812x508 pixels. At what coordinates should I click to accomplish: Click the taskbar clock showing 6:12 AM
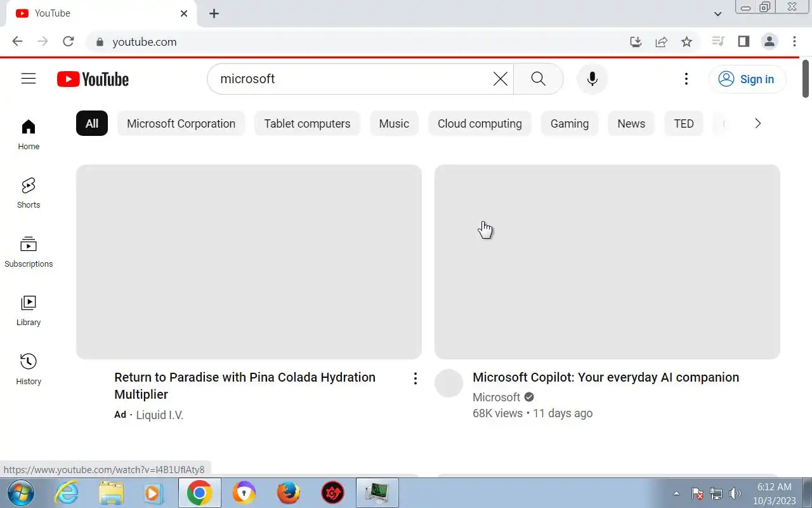click(x=774, y=493)
